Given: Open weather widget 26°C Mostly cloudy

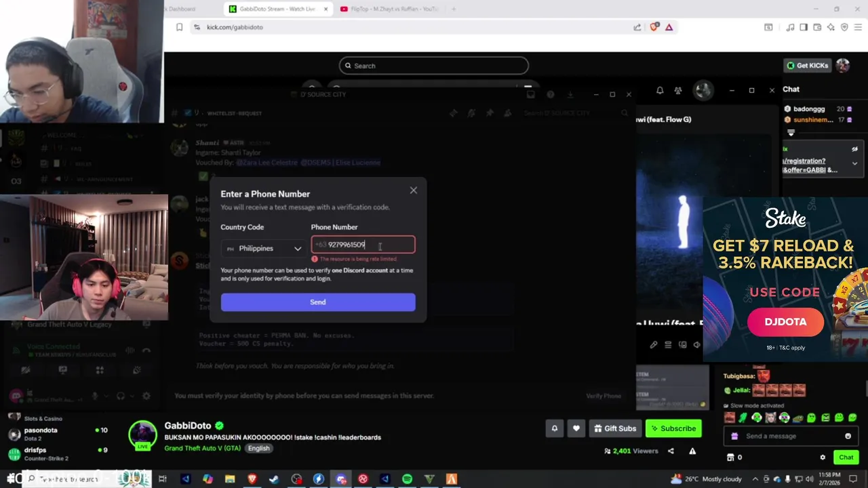Looking at the screenshot, I should [706, 479].
